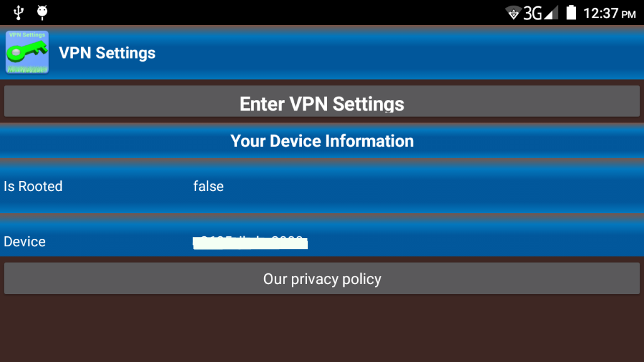The width and height of the screenshot is (644, 362).
Task: Select the Your Device Information header
Action: 322,141
